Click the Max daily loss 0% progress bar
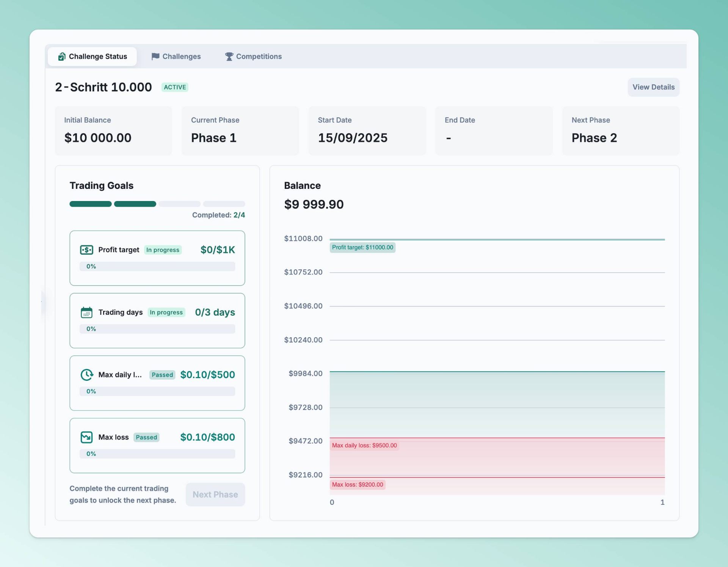728x567 pixels. pyautogui.click(x=157, y=391)
